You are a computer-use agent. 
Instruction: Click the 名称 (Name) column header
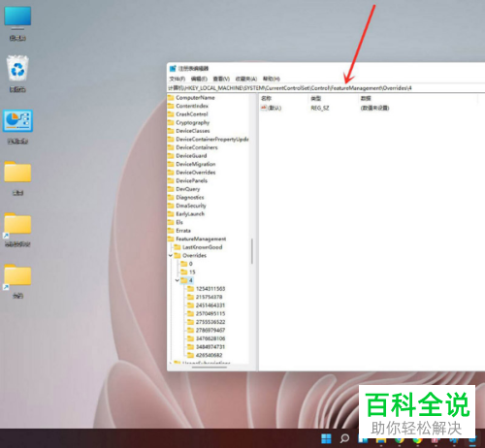click(266, 98)
